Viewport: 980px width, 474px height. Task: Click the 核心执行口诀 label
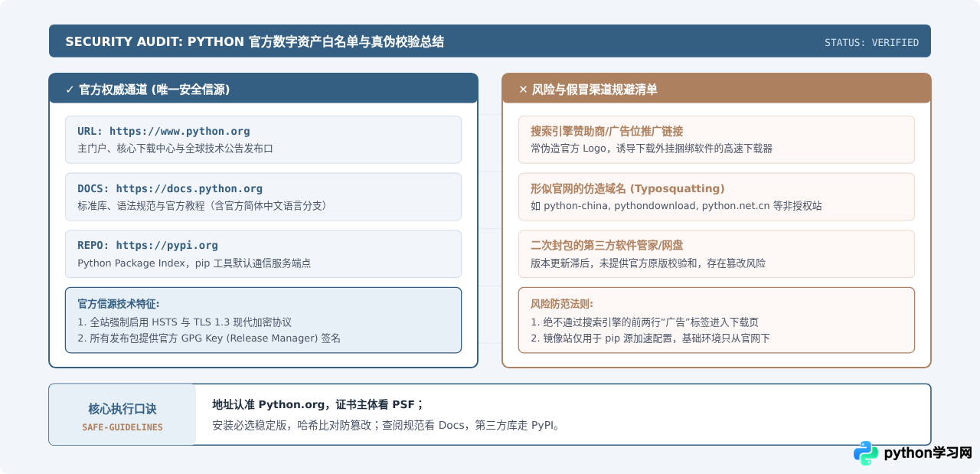coord(122,409)
